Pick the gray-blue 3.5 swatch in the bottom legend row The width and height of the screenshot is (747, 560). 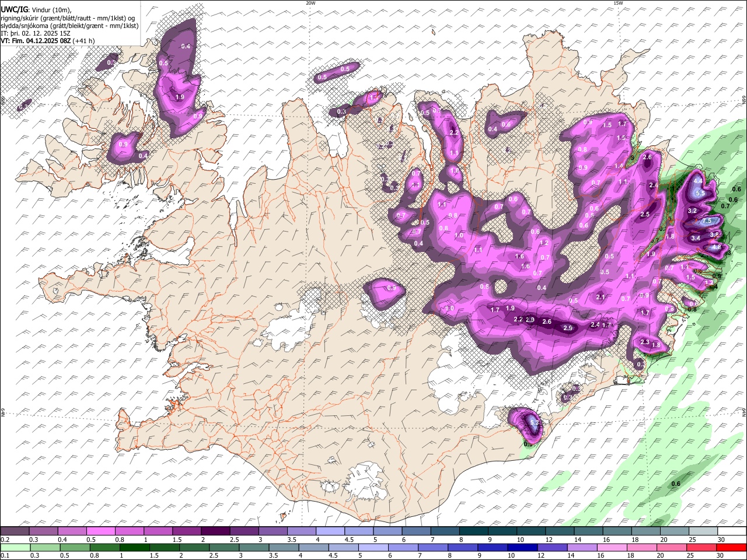[x=283, y=547]
